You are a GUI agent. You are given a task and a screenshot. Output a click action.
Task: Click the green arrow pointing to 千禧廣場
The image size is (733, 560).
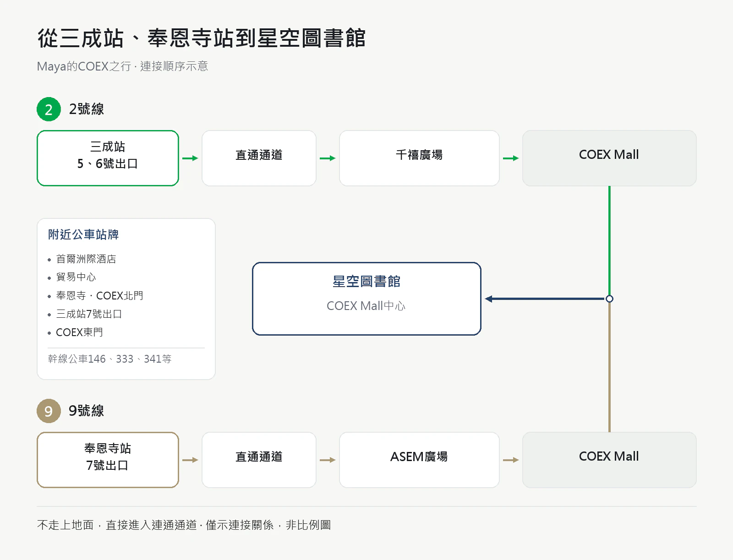pyautogui.click(x=328, y=158)
